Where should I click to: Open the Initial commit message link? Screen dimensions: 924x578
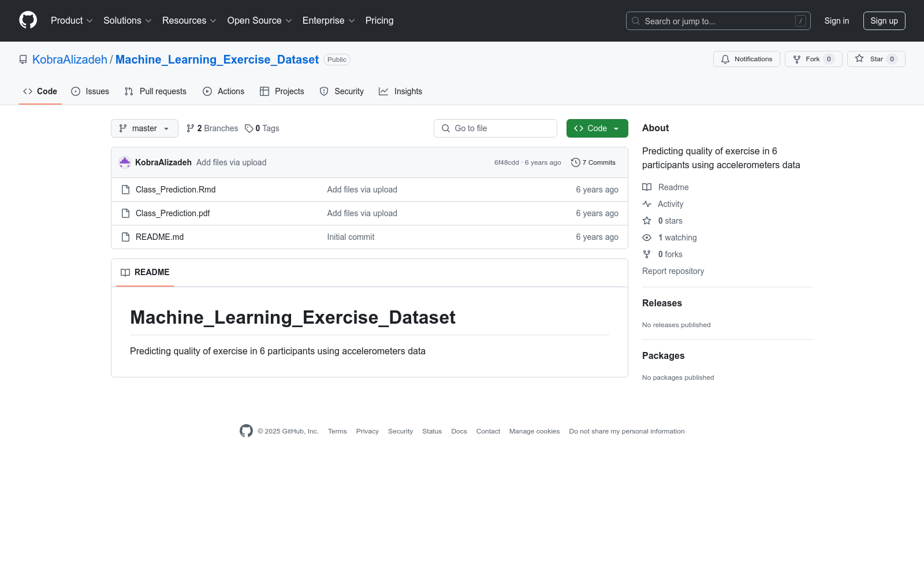point(351,237)
